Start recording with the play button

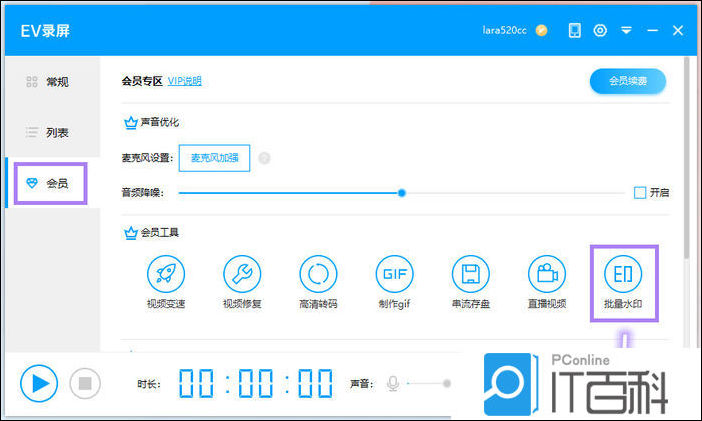[x=39, y=383]
